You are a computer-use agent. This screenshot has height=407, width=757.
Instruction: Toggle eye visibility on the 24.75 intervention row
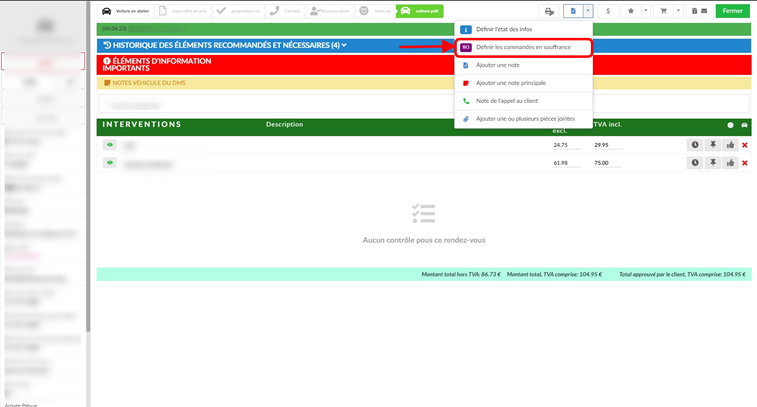tap(110, 145)
